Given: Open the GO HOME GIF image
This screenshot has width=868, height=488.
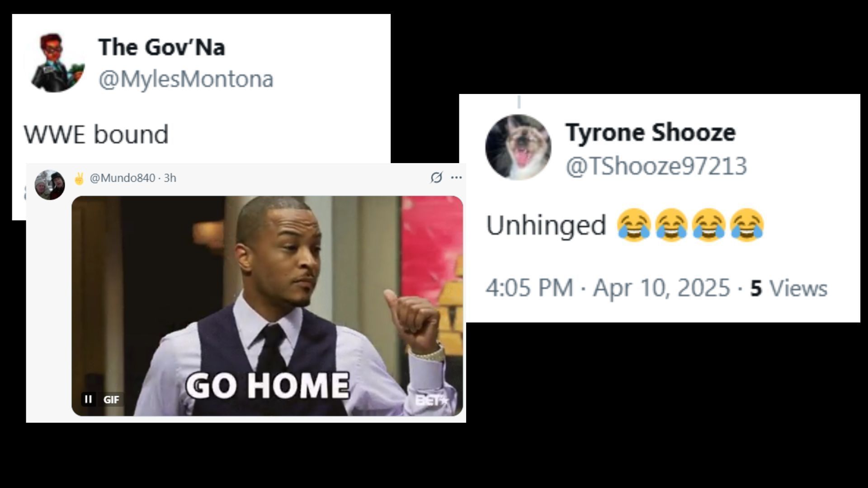Looking at the screenshot, I should click(267, 305).
